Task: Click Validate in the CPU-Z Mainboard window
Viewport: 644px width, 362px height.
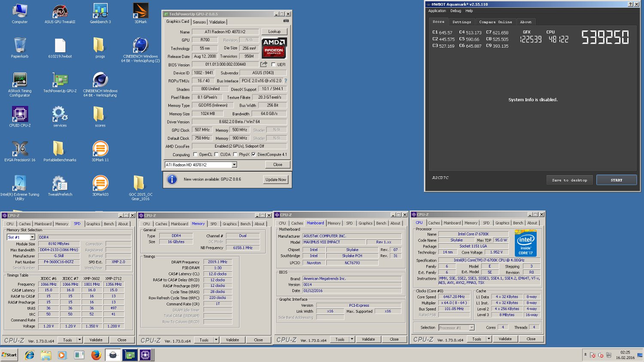Action: point(368,339)
